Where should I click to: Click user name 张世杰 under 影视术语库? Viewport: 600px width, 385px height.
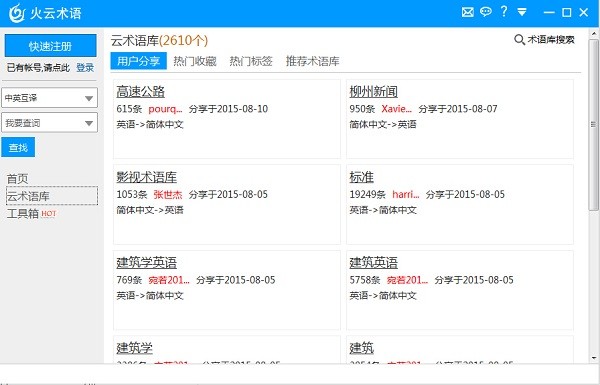coord(168,194)
